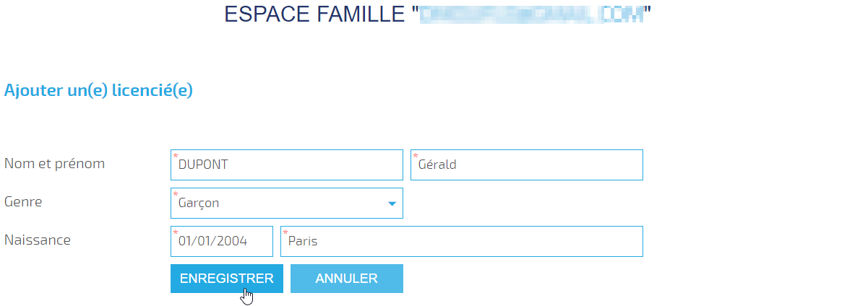Viewport: 868px width, 306px height.
Task: Click the red asterisk in DUPONT field
Action: pos(176,156)
